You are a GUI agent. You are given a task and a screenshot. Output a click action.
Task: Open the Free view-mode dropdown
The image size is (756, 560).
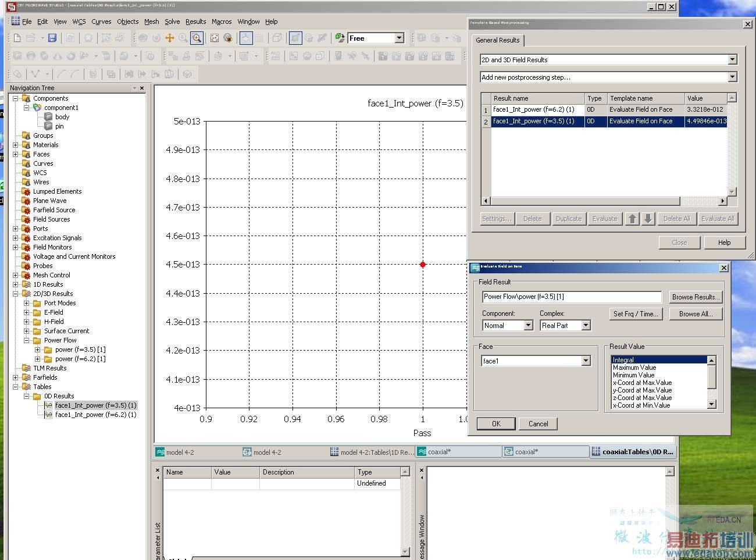pos(399,38)
